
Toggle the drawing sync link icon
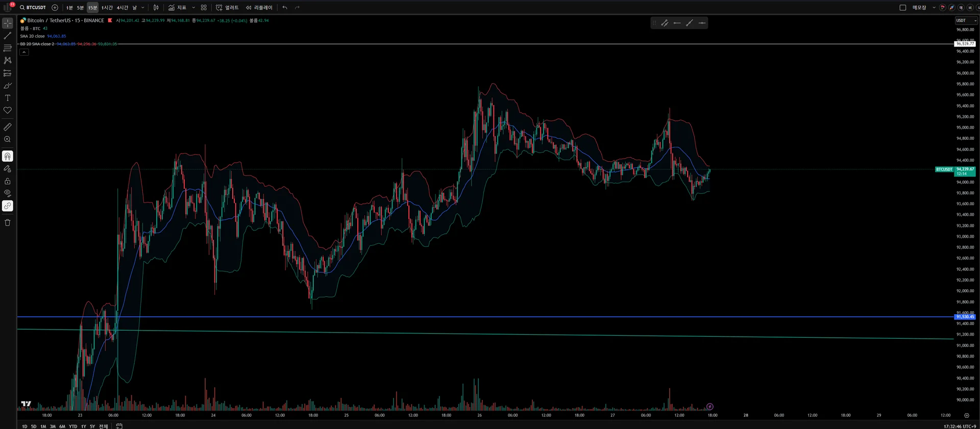(8, 206)
